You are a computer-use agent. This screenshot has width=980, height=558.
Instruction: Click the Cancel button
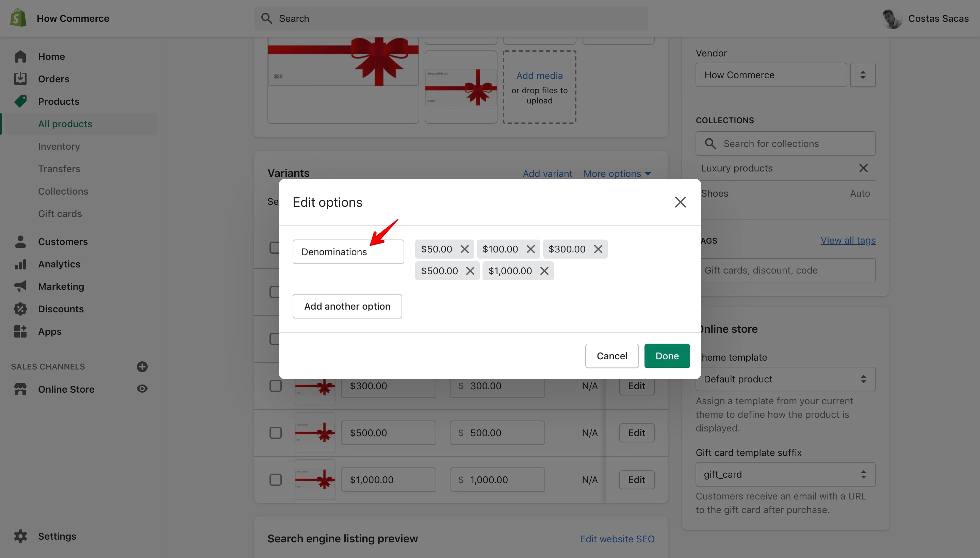612,356
